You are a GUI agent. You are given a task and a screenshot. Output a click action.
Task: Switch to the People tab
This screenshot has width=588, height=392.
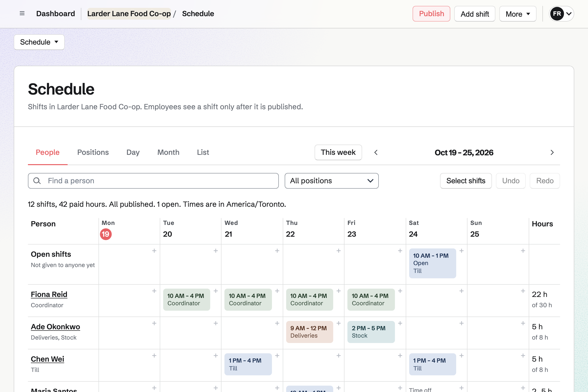click(48, 152)
